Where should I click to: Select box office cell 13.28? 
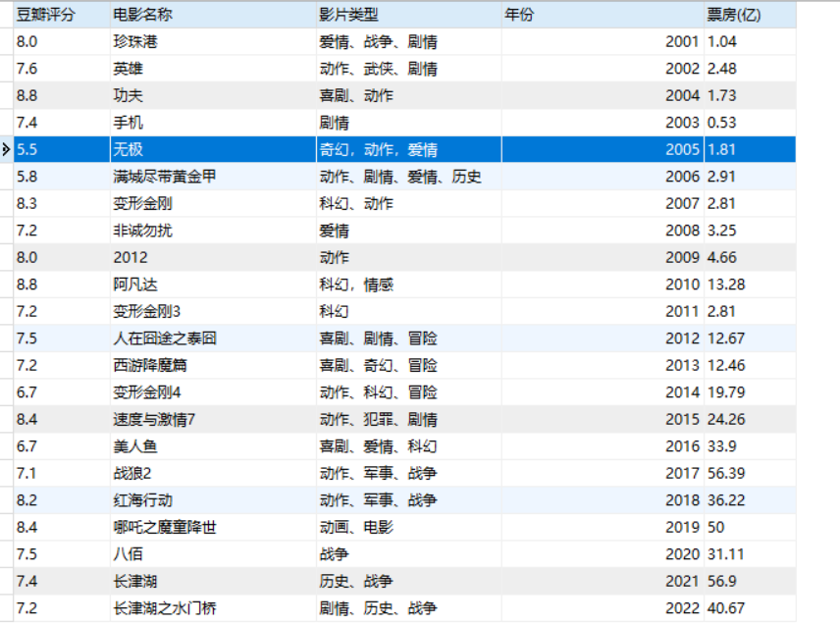tap(750, 285)
